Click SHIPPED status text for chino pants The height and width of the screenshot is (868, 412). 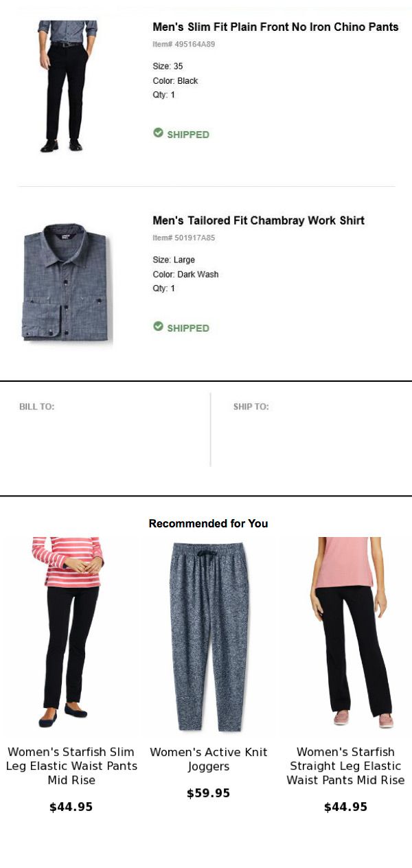(x=188, y=135)
